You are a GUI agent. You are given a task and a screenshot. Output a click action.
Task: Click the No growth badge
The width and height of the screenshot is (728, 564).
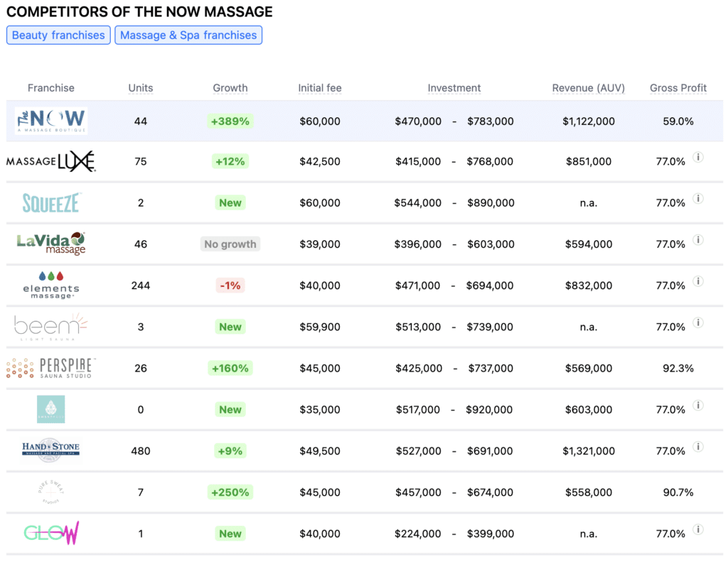pos(230,244)
